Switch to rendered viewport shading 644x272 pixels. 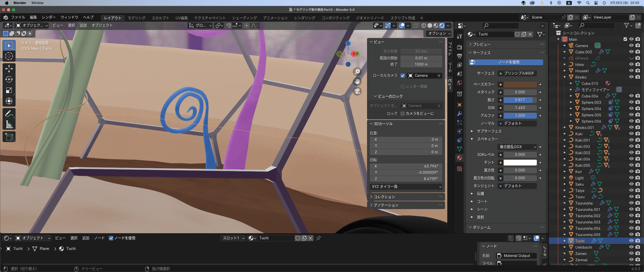coord(442,25)
